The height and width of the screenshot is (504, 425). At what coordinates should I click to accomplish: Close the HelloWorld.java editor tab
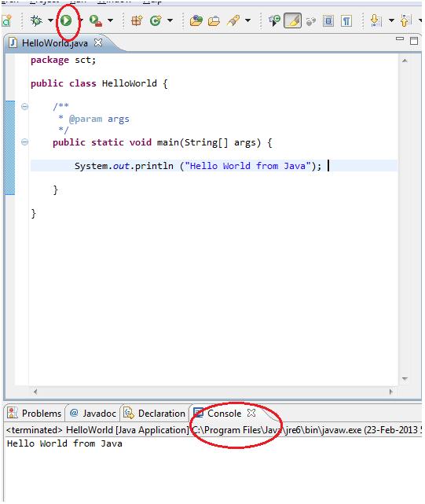pyautogui.click(x=98, y=42)
